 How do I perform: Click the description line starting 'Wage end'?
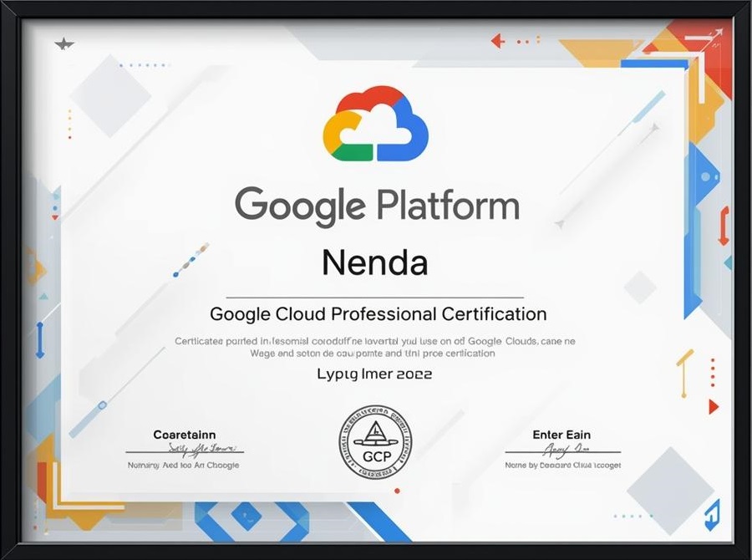373,354
